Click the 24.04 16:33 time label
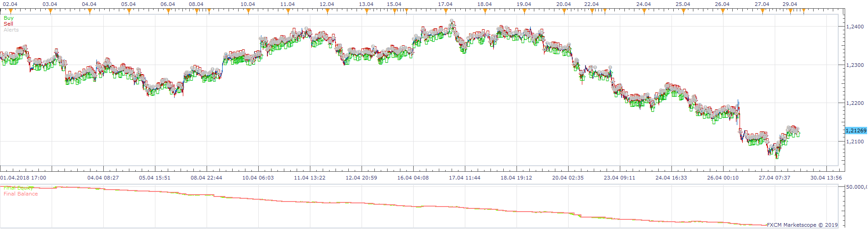868x229 pixels. point(671,178)
